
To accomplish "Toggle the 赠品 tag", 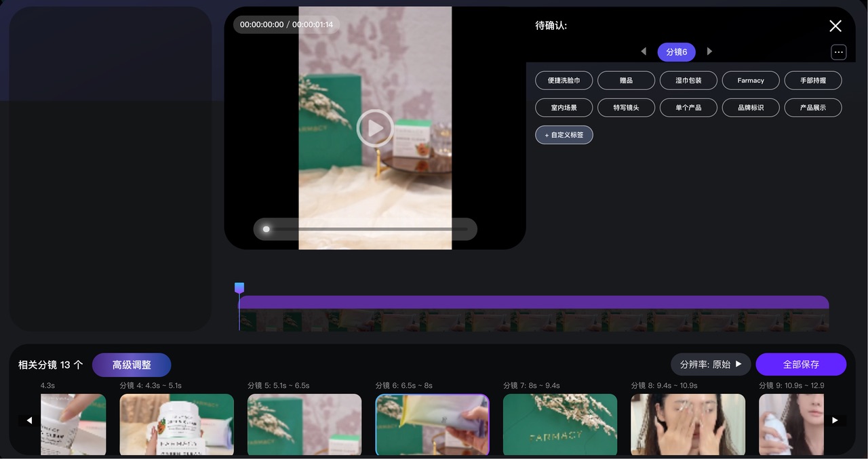I will point(625,80).
